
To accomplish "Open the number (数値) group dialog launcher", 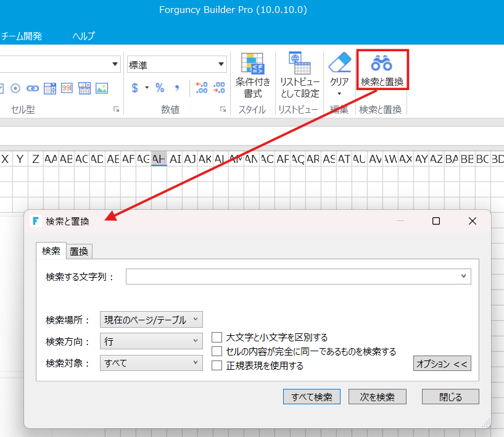I will 223,110.
